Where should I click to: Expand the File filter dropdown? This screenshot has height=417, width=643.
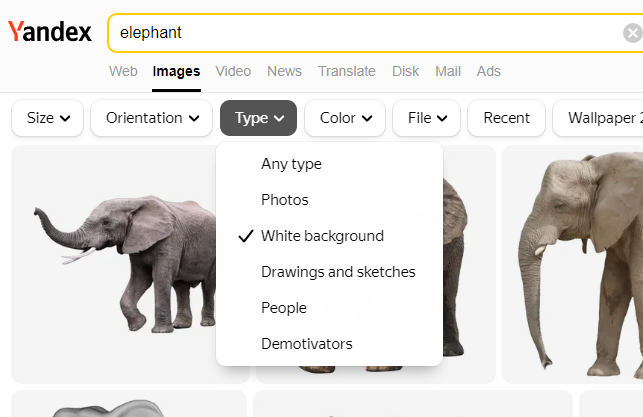coord(427,118)
